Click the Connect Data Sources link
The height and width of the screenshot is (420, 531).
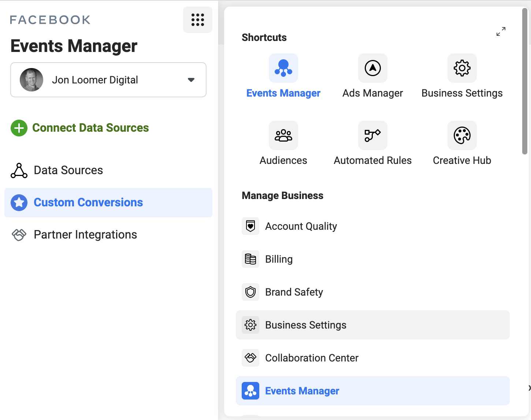(x=90, y=128)
